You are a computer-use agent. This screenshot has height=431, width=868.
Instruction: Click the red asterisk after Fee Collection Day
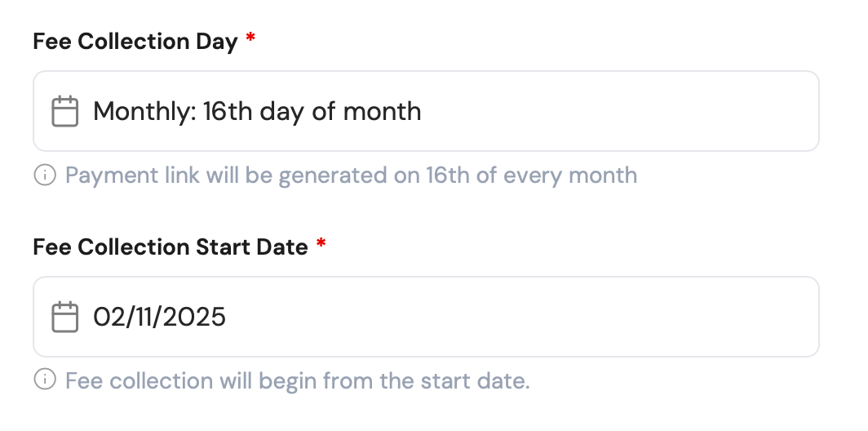point(250,41)
